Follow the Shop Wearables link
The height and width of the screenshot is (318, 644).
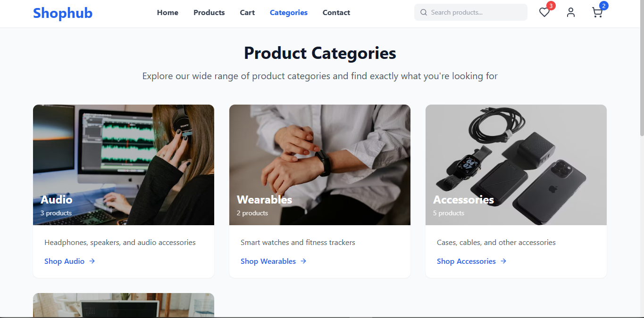268,261
